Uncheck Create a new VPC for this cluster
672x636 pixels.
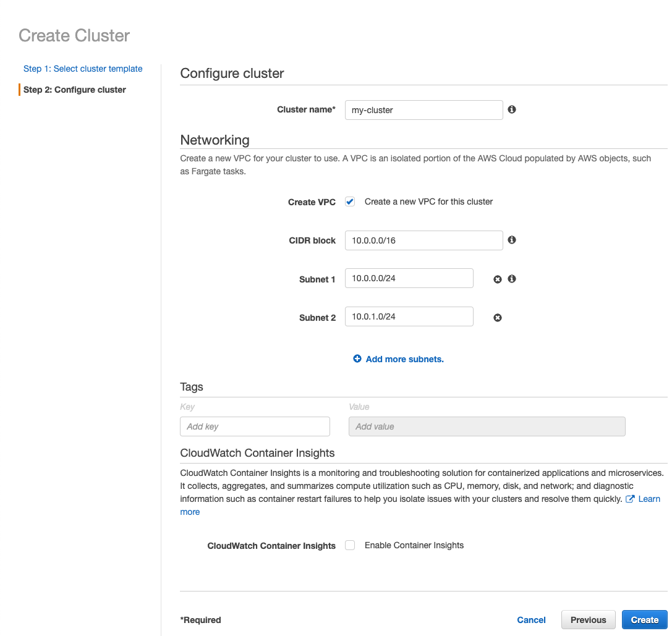[350, 201]
